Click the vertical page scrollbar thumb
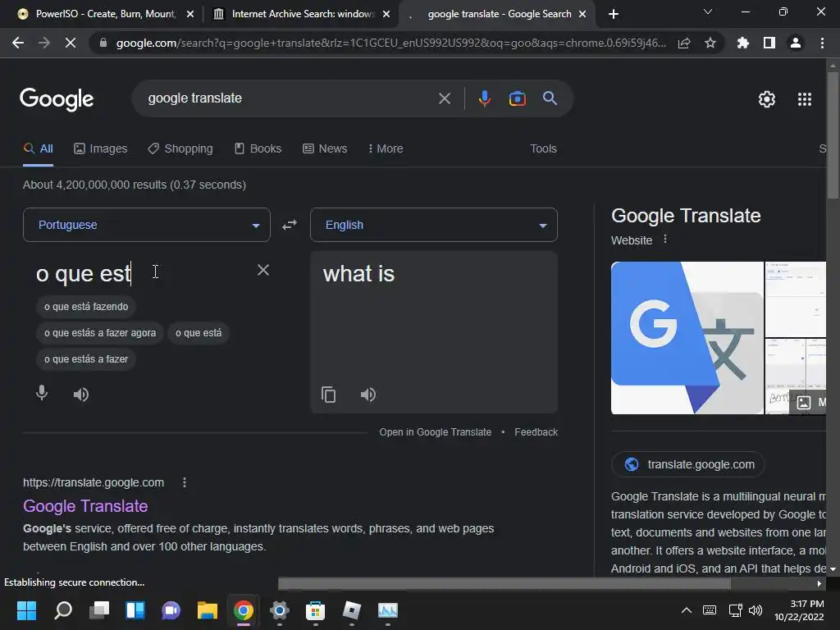Screen dimensions: 840x630 pos(833,135)
